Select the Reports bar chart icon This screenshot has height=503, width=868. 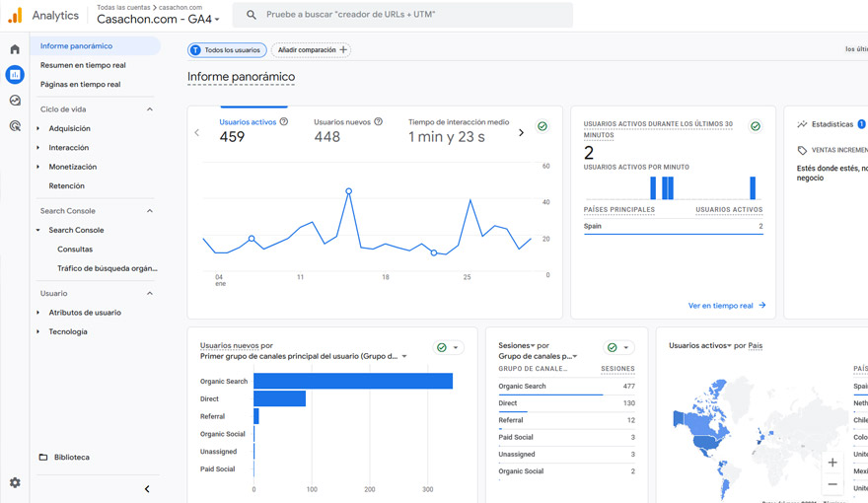[15, 75]
